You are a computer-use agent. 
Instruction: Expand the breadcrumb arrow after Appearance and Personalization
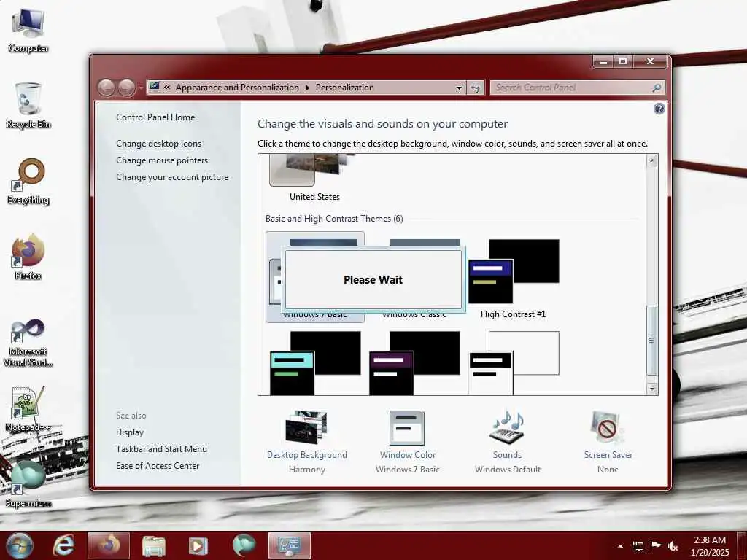click(x=307, y=87)
